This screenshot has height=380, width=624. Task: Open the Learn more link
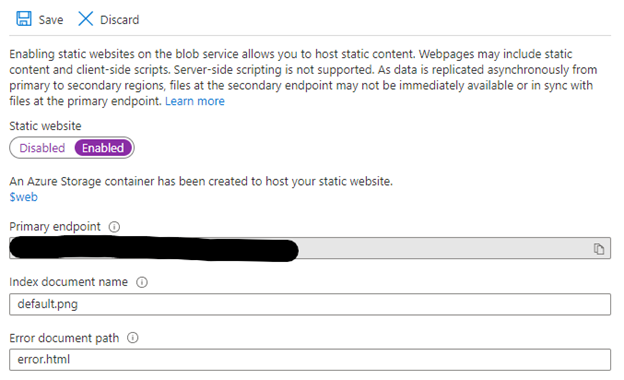click(x=195, y=101)
